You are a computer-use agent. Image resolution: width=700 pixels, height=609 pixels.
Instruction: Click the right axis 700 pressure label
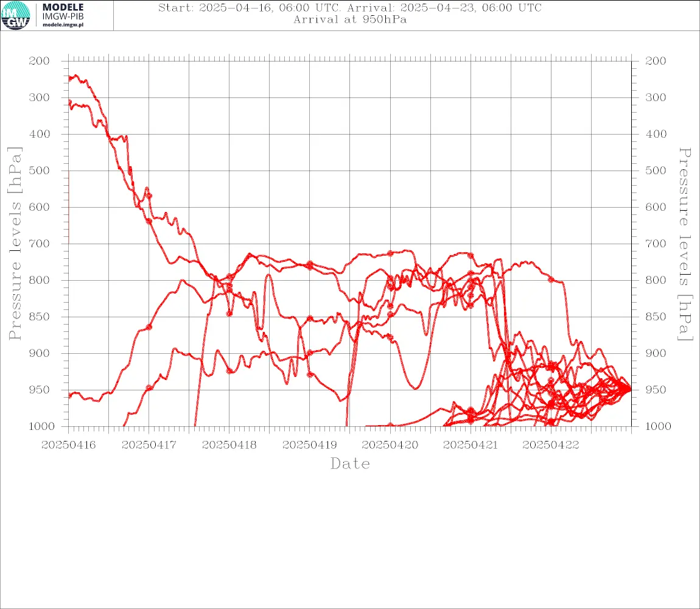point(656,244)
